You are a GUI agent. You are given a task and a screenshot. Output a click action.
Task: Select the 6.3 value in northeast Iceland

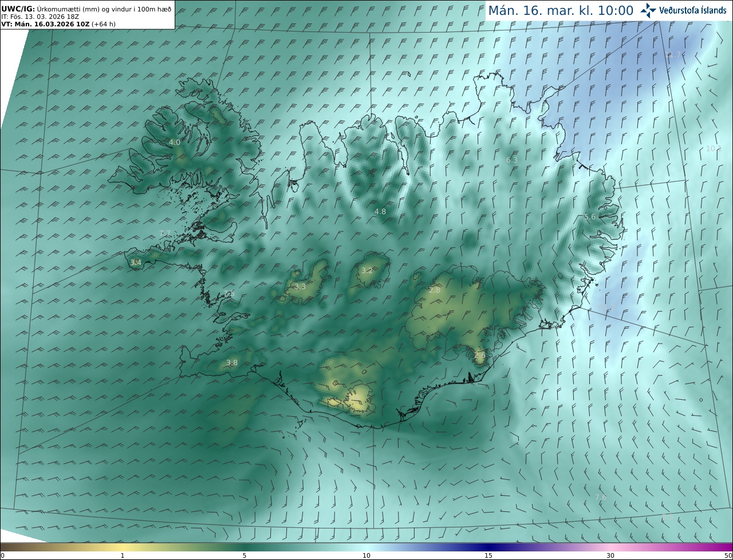click(x=512, y=160)
